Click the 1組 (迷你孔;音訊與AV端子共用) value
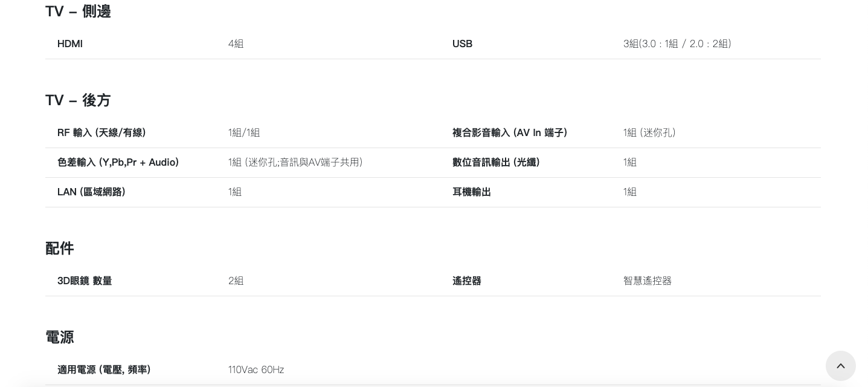 [295, 163]
